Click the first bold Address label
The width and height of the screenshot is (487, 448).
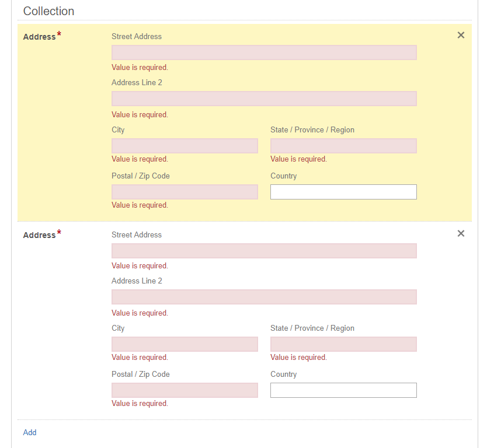(x=39, y=37)
